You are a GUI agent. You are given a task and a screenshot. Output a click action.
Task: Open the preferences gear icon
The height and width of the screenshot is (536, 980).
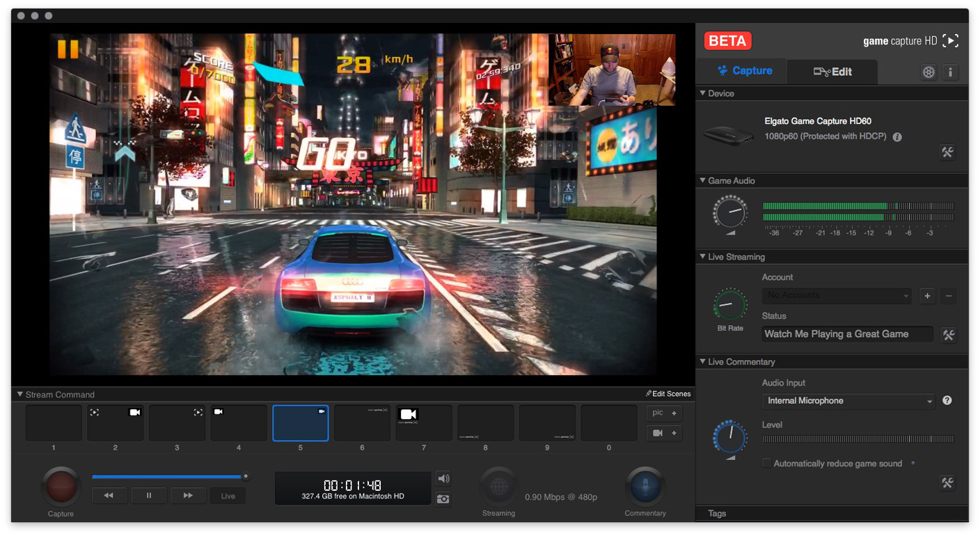[x=928, y=72]
